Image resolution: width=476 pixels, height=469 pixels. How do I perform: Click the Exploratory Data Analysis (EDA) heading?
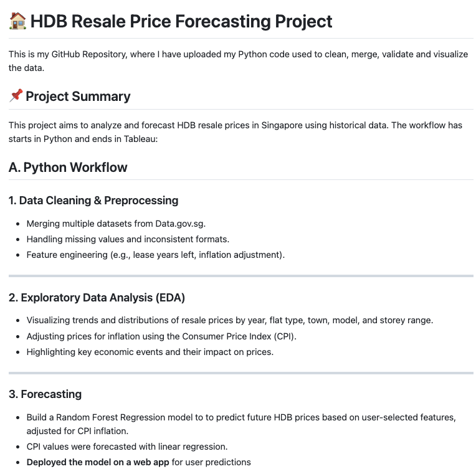(97, 298)
